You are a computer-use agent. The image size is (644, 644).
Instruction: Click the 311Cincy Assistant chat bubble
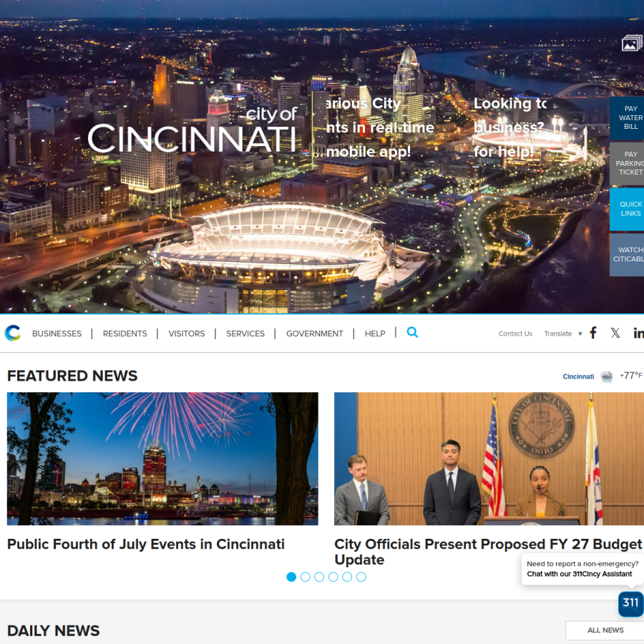[x=582, y=569]
